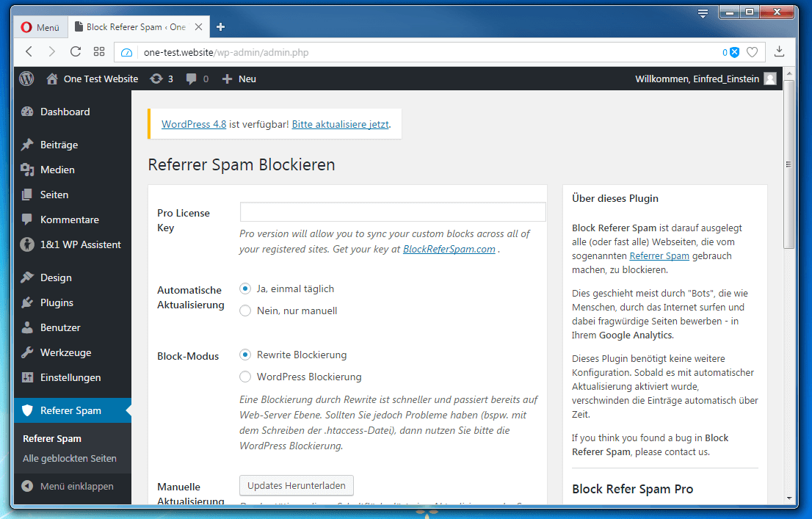Reload the current page
Screen dimensions: 812x519
click(x=76, y=52)
